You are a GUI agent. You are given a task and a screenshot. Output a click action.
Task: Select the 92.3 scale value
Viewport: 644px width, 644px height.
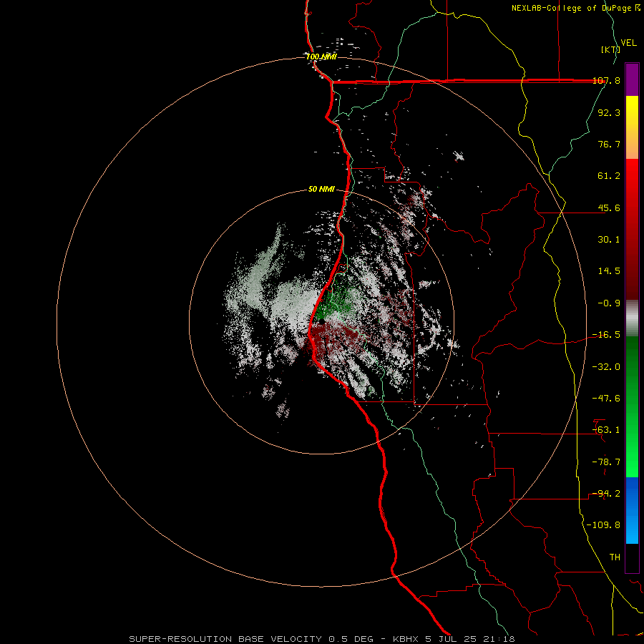coord(609,112)
